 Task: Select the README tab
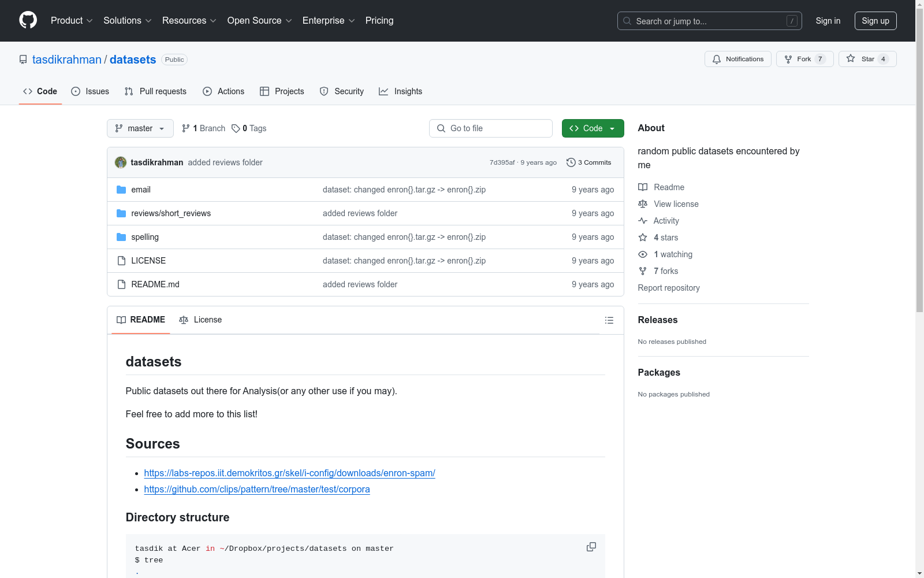click(141, 320)
